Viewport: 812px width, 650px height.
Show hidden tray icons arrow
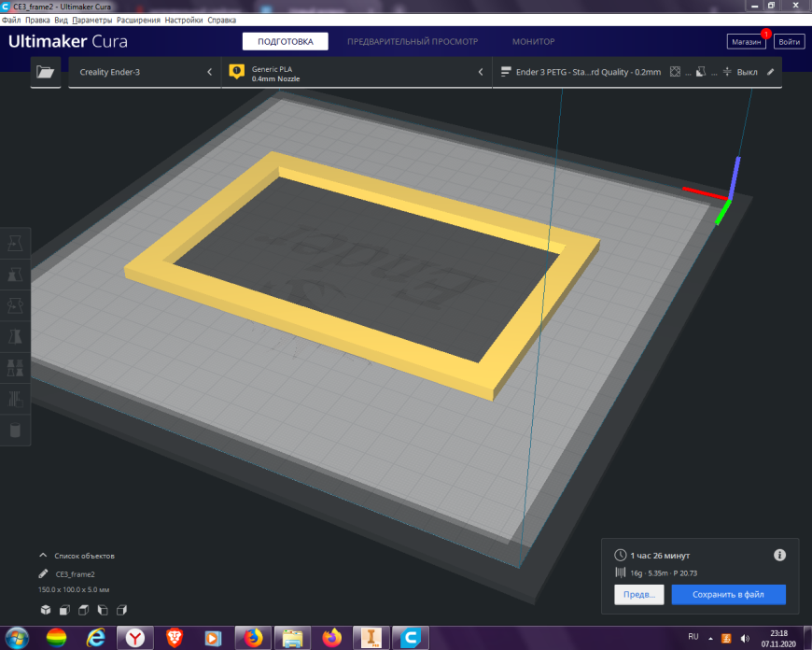710,639
